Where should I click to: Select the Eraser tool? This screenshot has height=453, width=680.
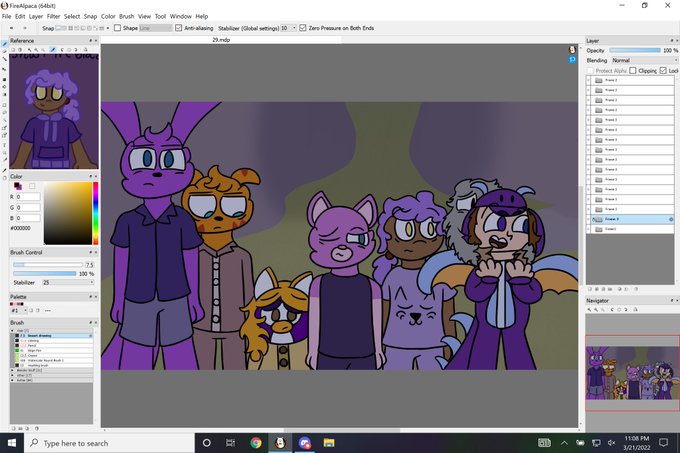(4, 51)
